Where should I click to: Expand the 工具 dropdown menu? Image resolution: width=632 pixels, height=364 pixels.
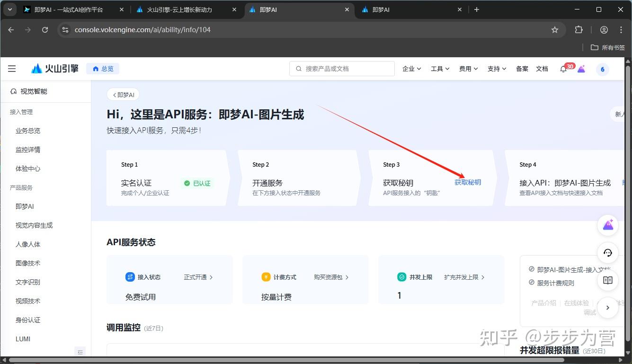440,69
